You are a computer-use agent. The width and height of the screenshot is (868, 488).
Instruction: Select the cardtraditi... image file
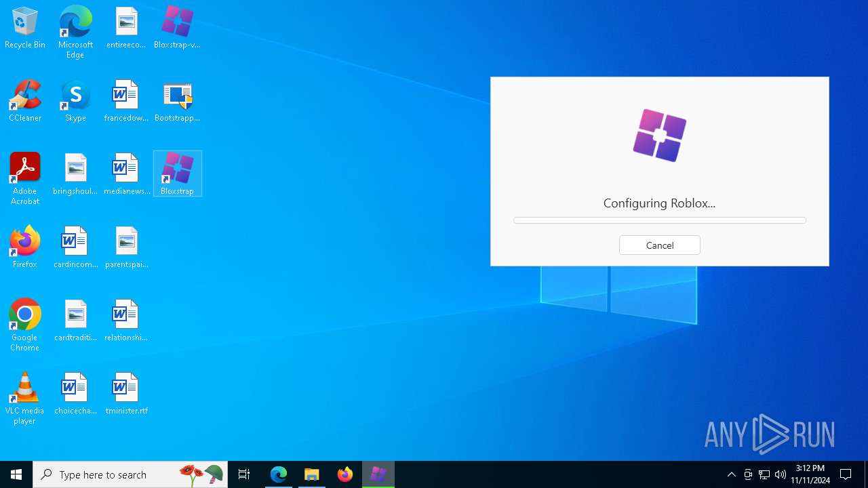(x=75, y=321)
